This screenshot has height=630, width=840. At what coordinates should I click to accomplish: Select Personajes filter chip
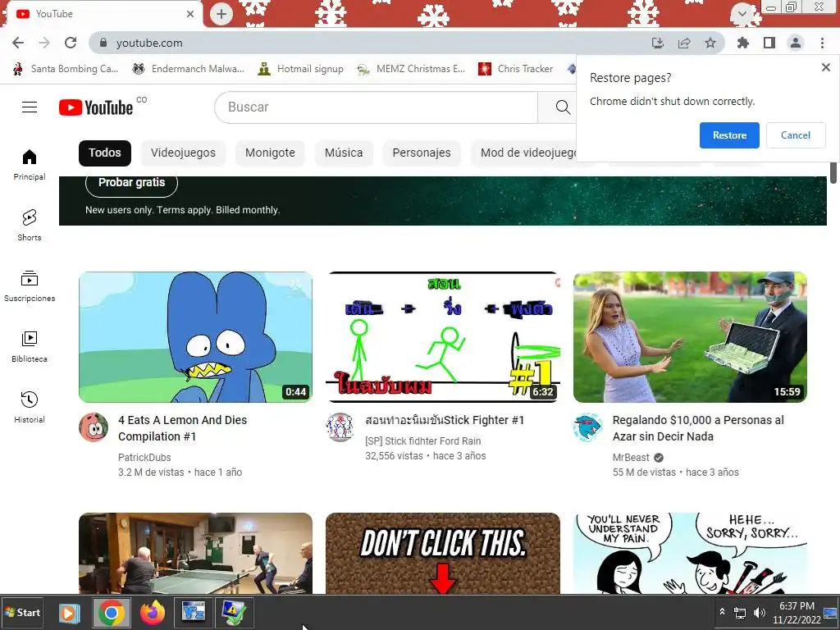422,153
